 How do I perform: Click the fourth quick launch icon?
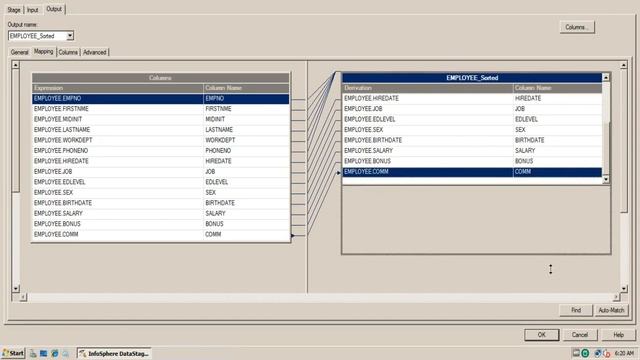pos(65,353)
